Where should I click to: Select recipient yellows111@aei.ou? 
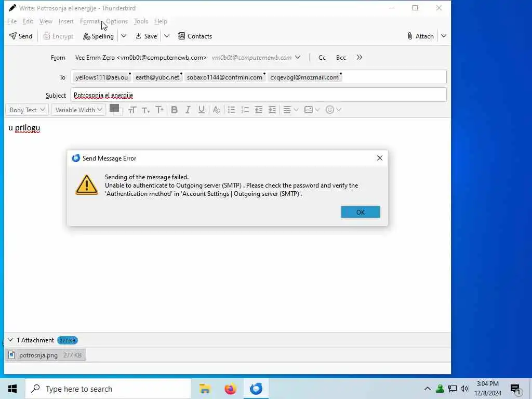tap(102, 77)
